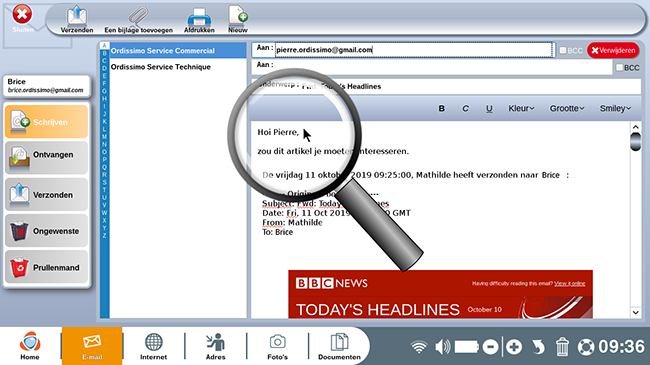Toggle bold formatting B
Screen dimensions: 650x365
click(x=441, y=108)
